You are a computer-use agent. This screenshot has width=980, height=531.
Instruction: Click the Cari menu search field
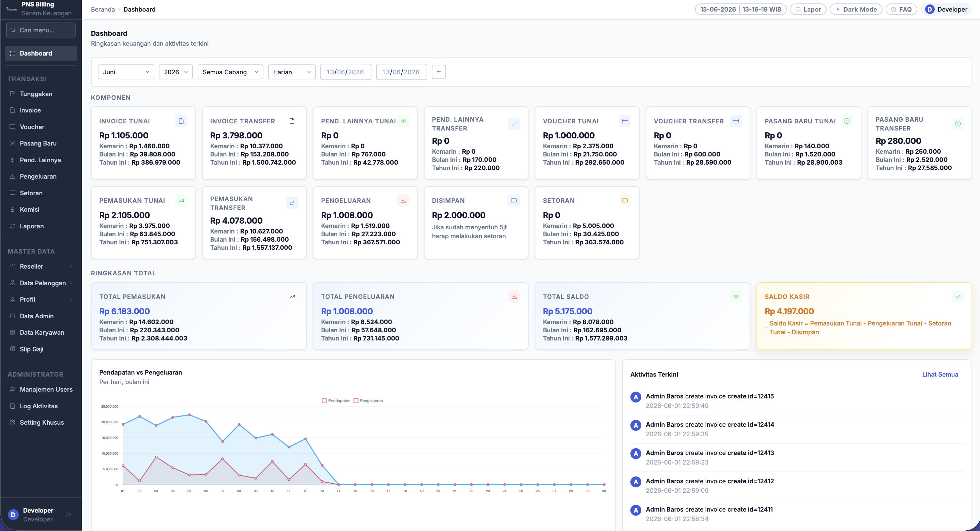coord(41,30)
